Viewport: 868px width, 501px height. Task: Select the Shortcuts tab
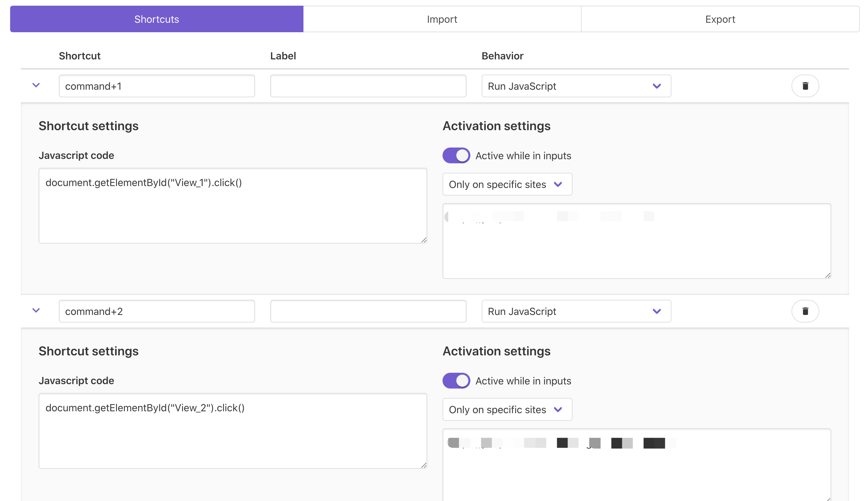click(x=157, y=19)
